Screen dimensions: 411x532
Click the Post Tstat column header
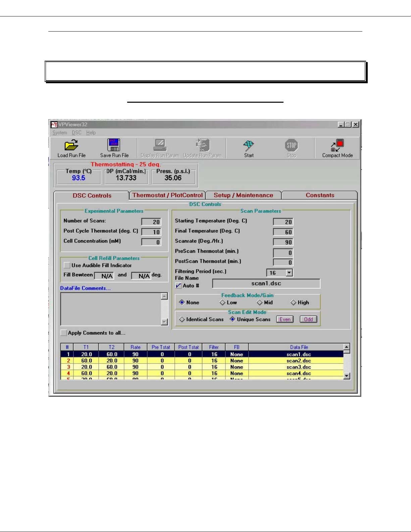(188, 347)
